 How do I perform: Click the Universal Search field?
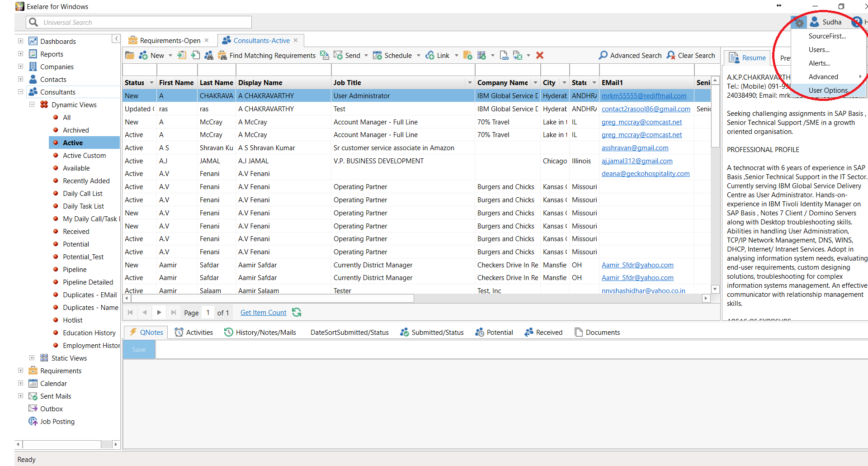pos(139,22)
